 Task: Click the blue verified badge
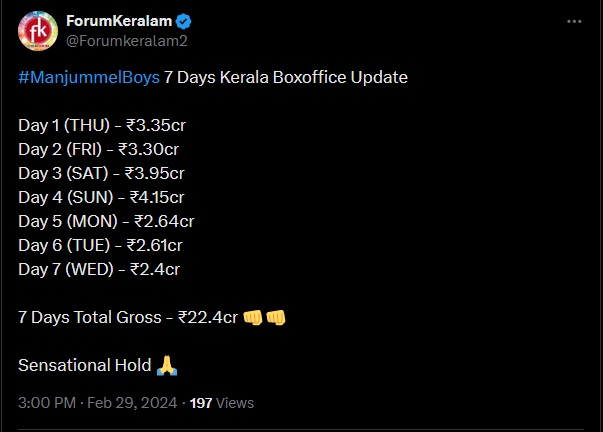click(183, 21)
